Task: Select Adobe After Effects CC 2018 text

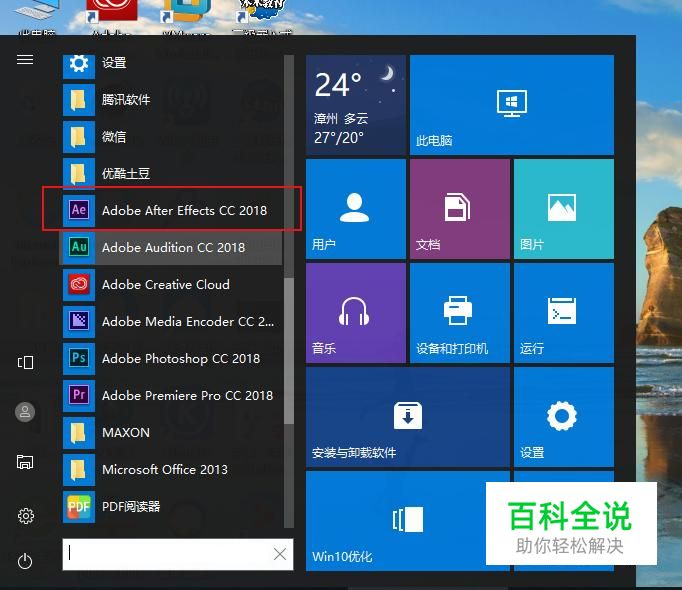Action: tap(184, 211)
